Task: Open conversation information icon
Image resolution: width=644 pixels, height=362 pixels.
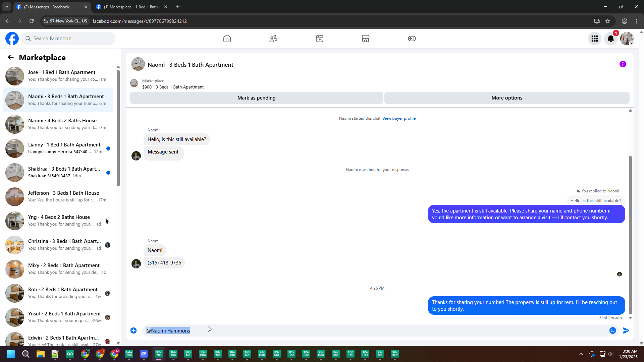Action: pos(623,64)
